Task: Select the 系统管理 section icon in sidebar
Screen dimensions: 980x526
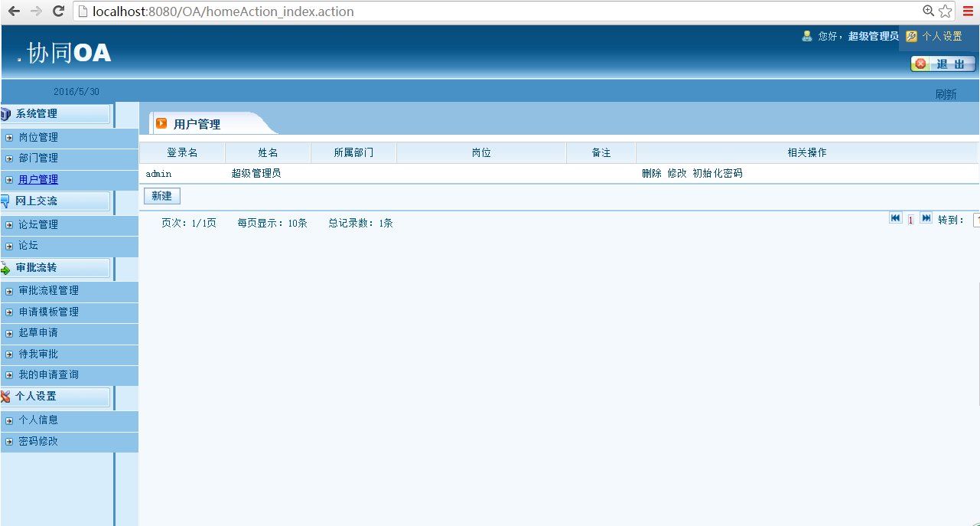Action: click(7, 113)
